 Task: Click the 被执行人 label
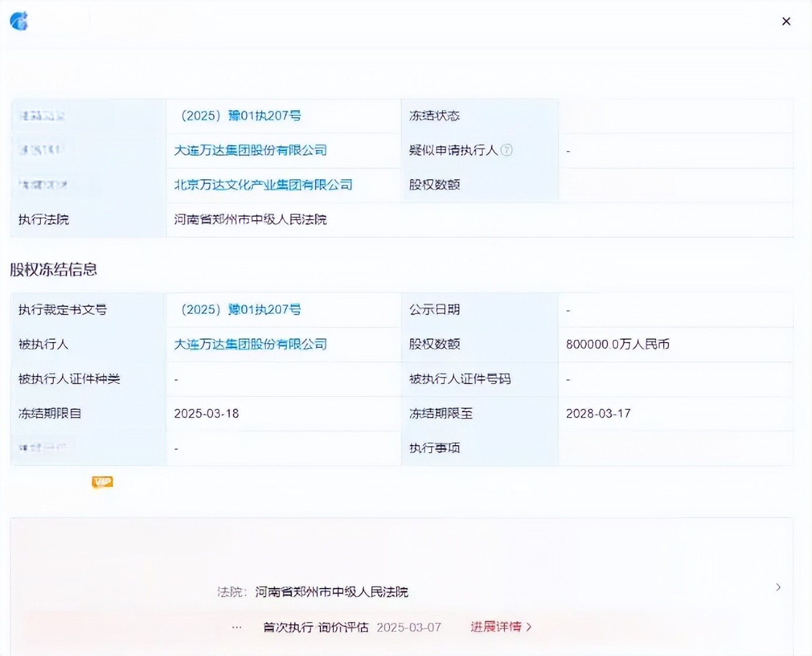tap(44, 344)
